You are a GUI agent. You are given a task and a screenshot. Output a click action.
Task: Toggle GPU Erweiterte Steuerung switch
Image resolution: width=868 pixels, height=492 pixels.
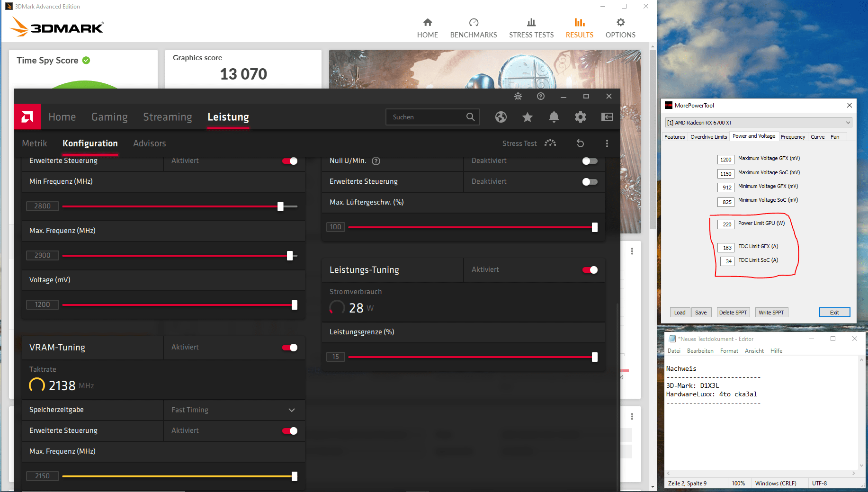[290, 161]
